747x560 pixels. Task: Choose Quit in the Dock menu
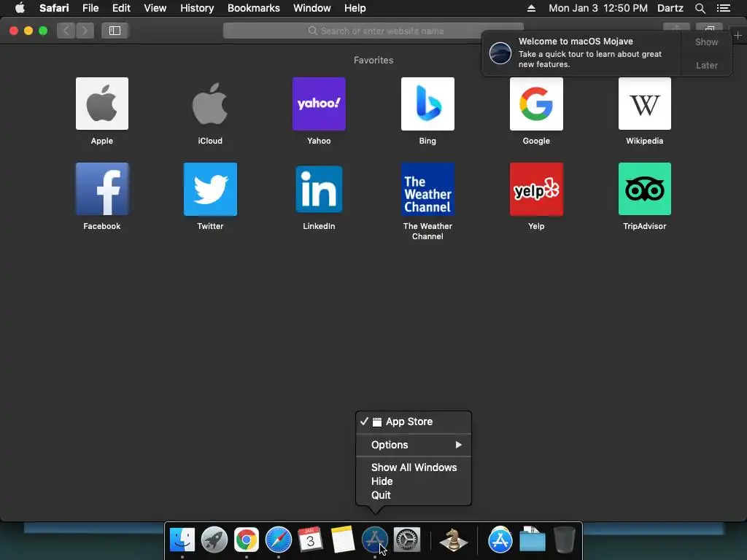[x=414, y=495]
